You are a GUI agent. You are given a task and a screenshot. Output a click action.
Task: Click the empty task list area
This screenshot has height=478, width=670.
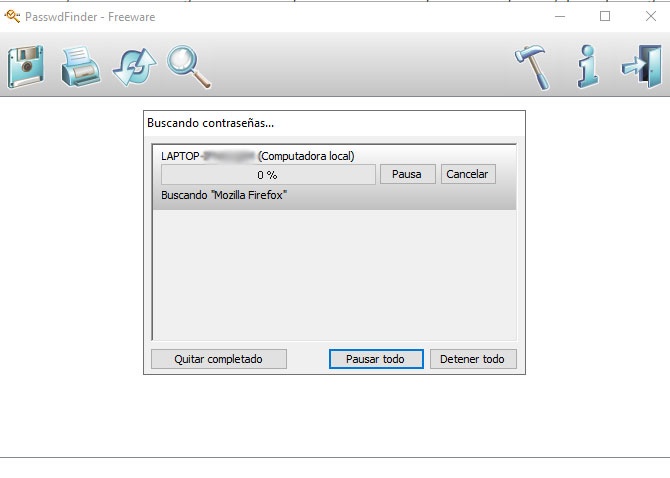334,275
